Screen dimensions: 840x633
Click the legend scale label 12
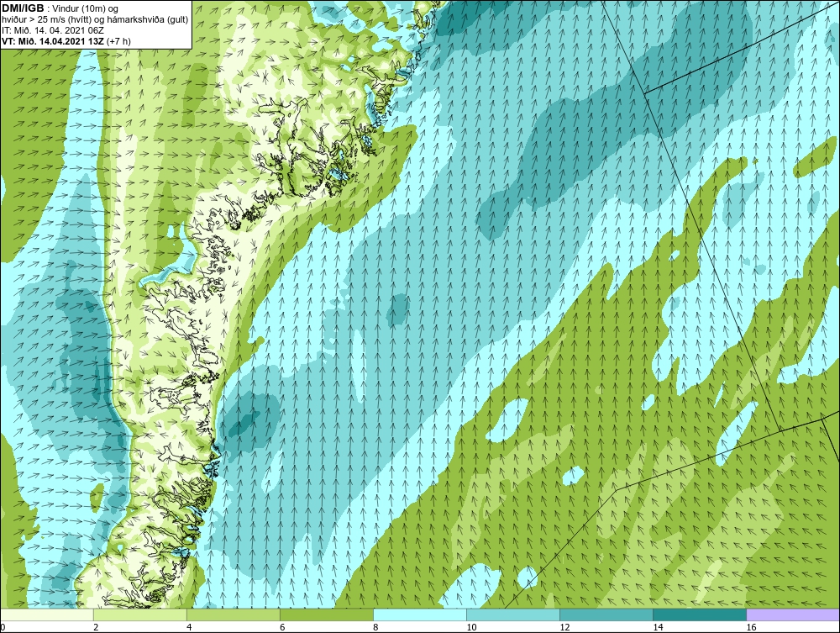(x=564, y=627)
